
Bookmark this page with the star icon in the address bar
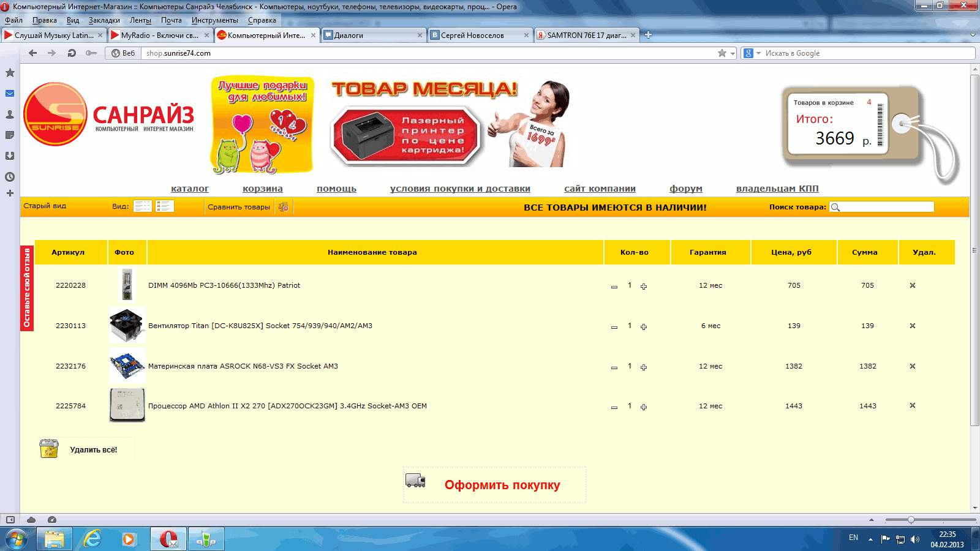(722, 53)
